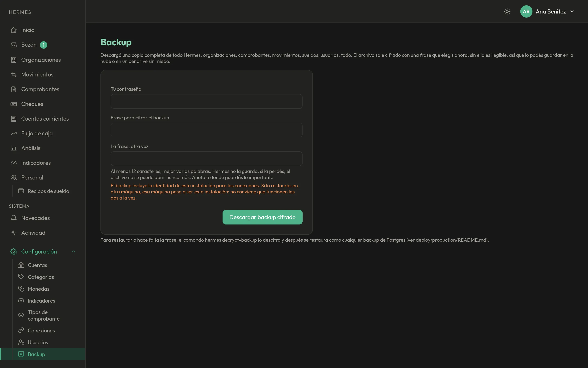Click the Recibos de sueldo wallet icon
This screenshot has width=588, height=368.
[21, 191]
